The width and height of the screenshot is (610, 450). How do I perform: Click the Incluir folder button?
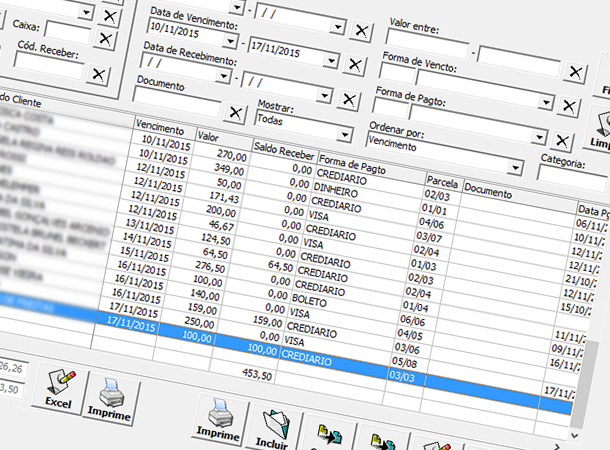pyautogui.click(x=274, y=429)
